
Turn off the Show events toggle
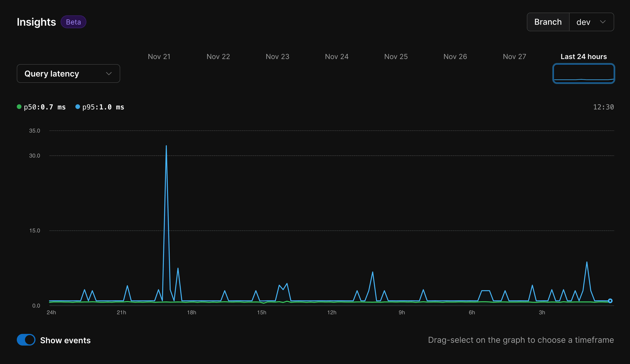pyautogui.click(x=26, y=340)
